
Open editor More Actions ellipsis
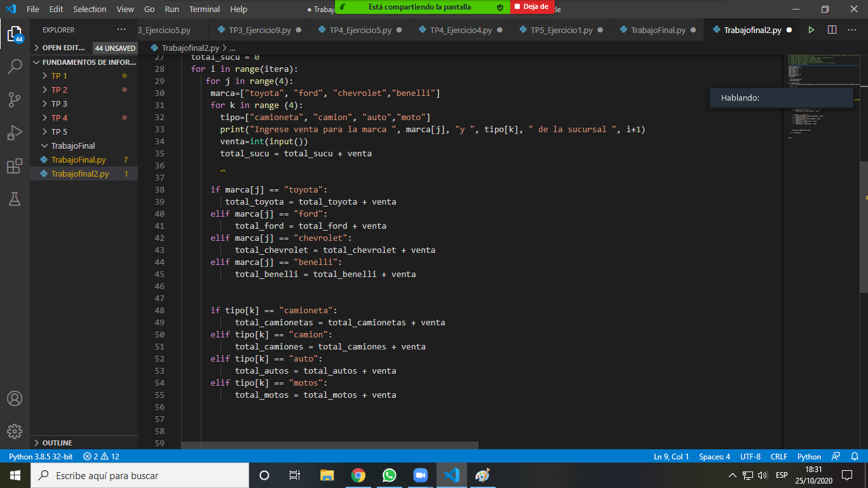pos(853,30)
